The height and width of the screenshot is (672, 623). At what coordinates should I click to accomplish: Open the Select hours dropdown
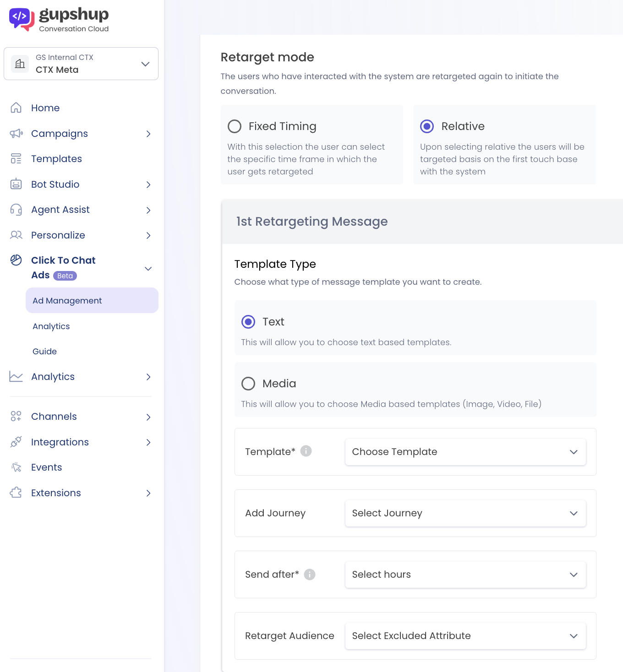click(465, 574)
